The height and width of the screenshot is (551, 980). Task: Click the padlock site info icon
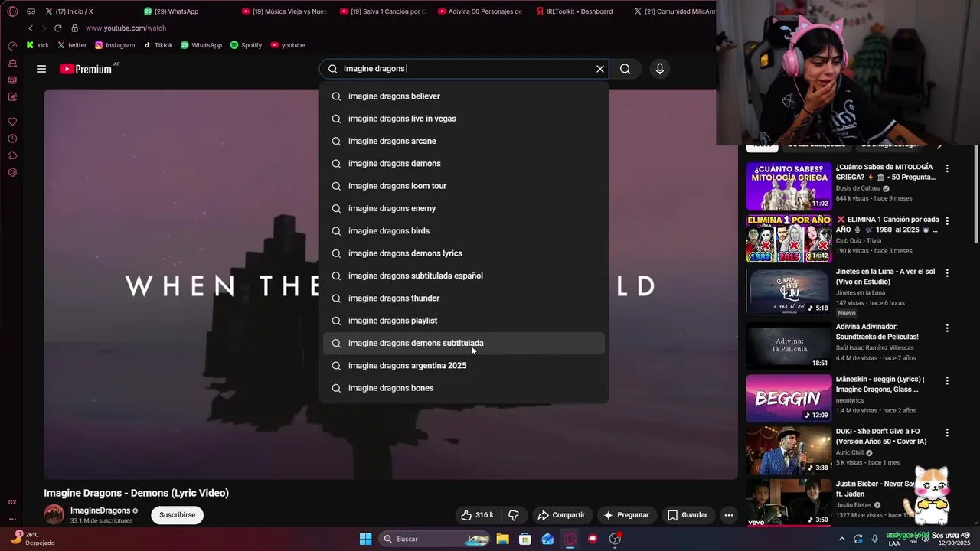74,28
